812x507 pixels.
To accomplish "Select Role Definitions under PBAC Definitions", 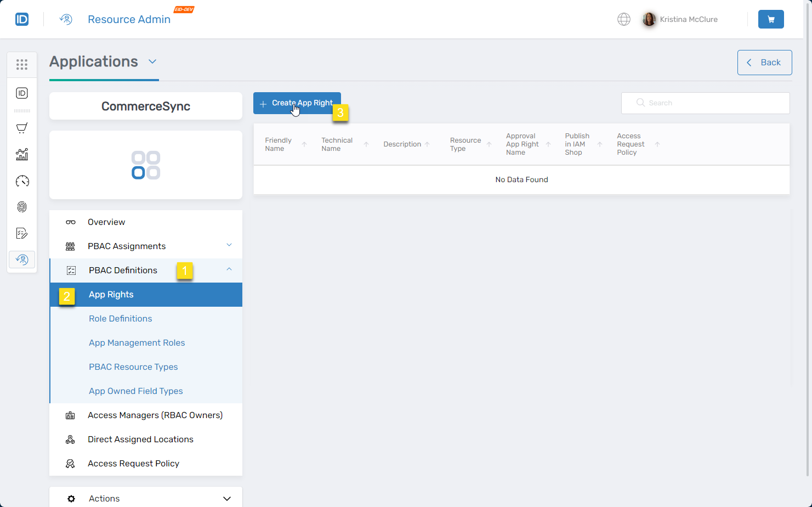I will pos(120,318).
